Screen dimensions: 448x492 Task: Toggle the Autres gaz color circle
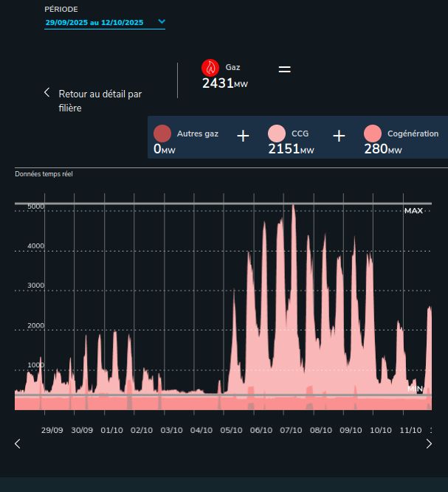[162, 134]
